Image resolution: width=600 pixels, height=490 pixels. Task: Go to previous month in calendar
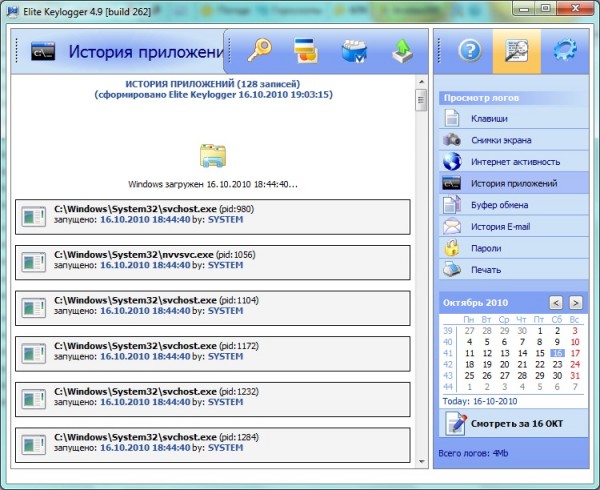tap(556, 303)
